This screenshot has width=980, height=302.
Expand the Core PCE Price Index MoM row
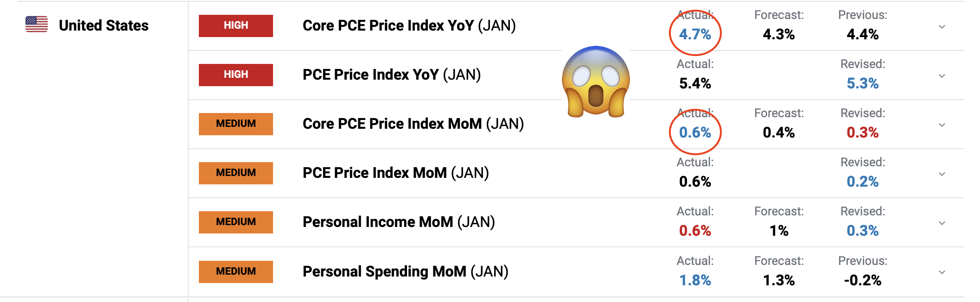[942, 125]
